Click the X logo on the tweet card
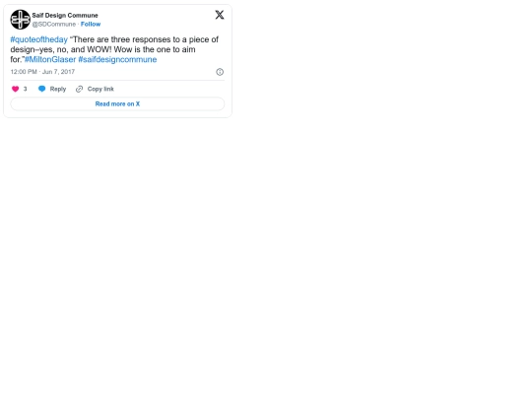Image resolution: width=532 pixels, height=399 pixels. [x=220, y=15]
